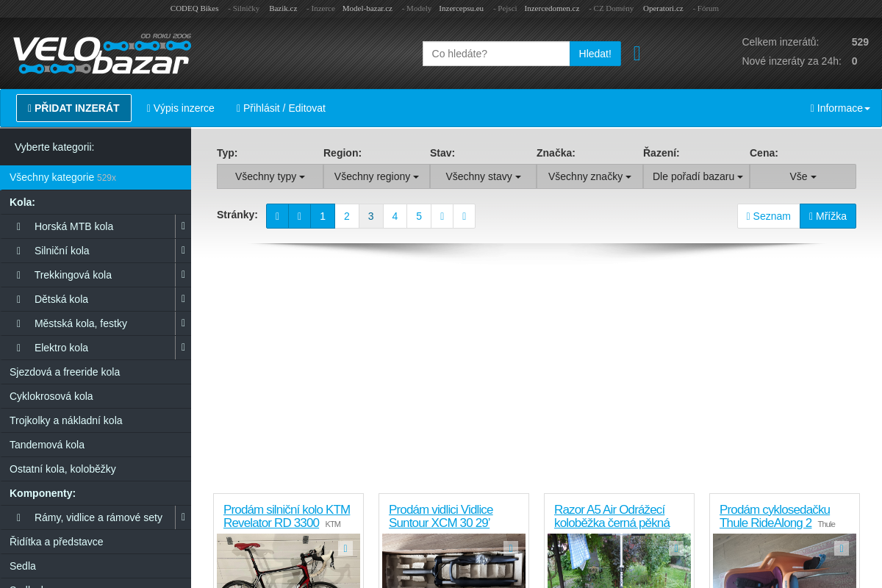This screenshot has height=588, width=882.
Task: Click the icon on Thule RideAlong photo
Action: click(x=842, y=548)
